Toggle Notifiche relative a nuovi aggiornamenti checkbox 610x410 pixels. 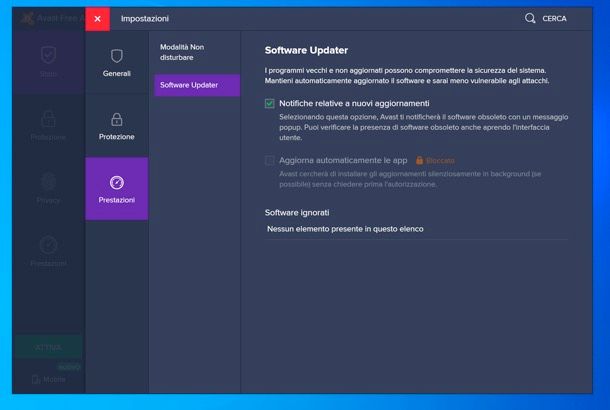(270, 103)
